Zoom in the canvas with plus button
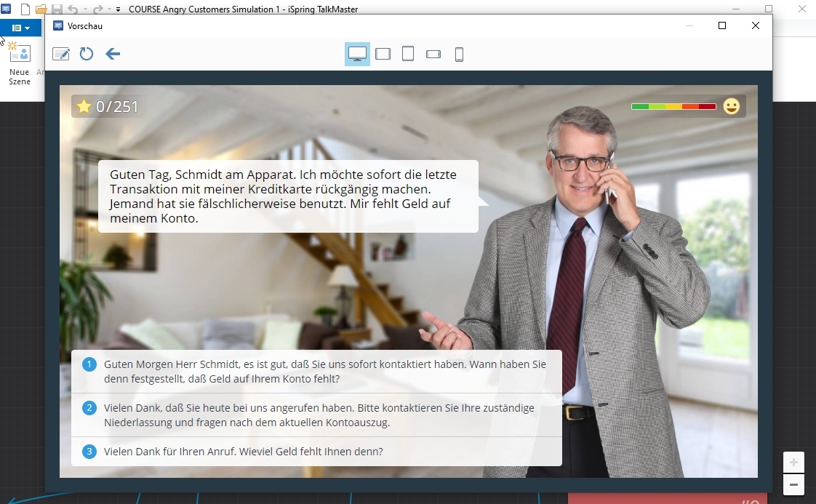Image resolution: width=816 pixels, height=504 pixels. [x=793, y=463]
